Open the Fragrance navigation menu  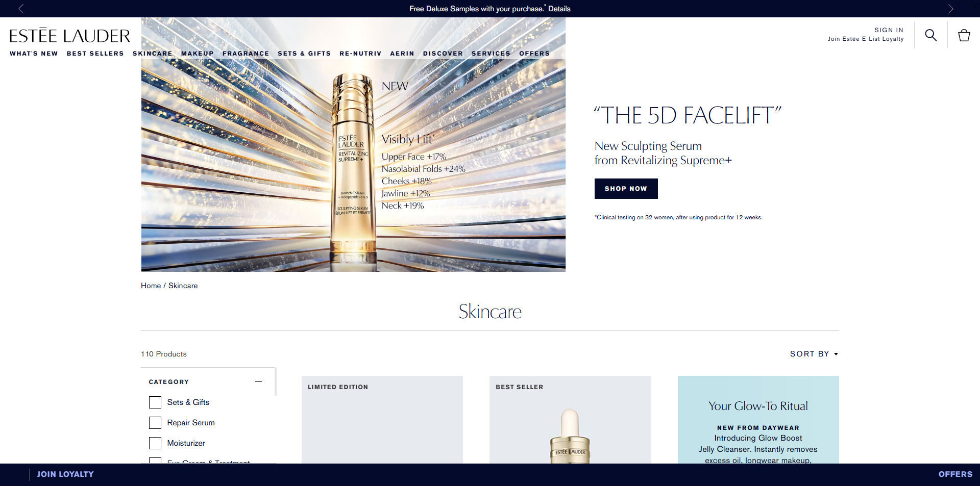[246, 54]
